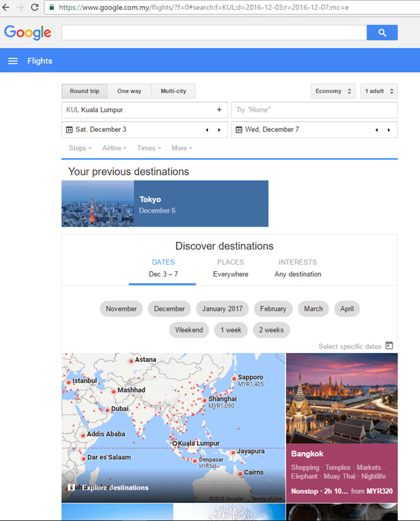
Task: Open the hamburger menu beside Flights
Action: tap(13, 61)
